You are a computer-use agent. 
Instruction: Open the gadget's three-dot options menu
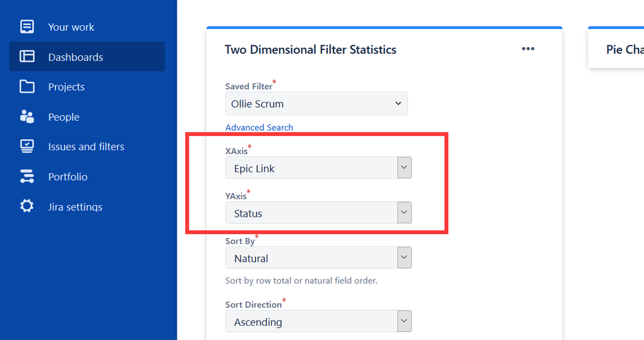tap(528, 49)
